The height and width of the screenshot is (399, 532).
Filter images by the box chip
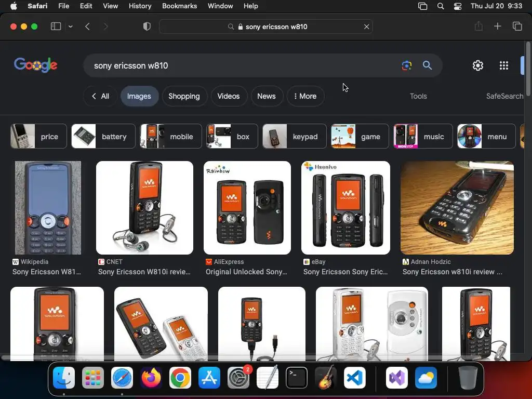tap(232, 137)
